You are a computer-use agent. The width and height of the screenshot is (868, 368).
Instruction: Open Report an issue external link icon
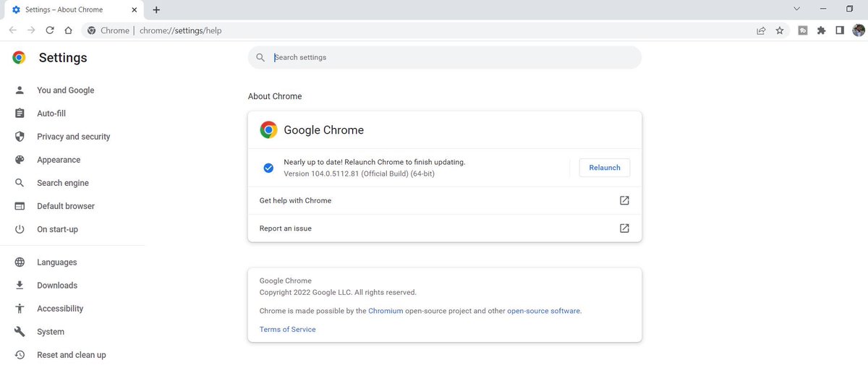pyautogui.click(x=624, y=228)
